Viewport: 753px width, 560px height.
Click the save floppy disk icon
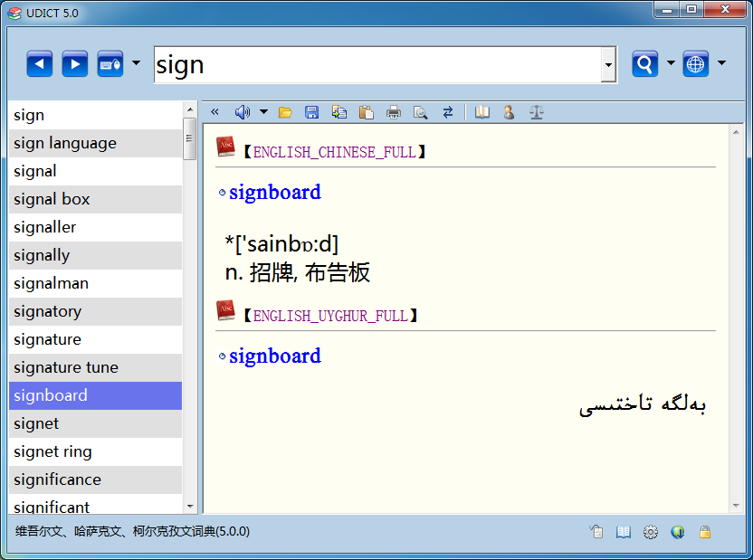(312, 112)
